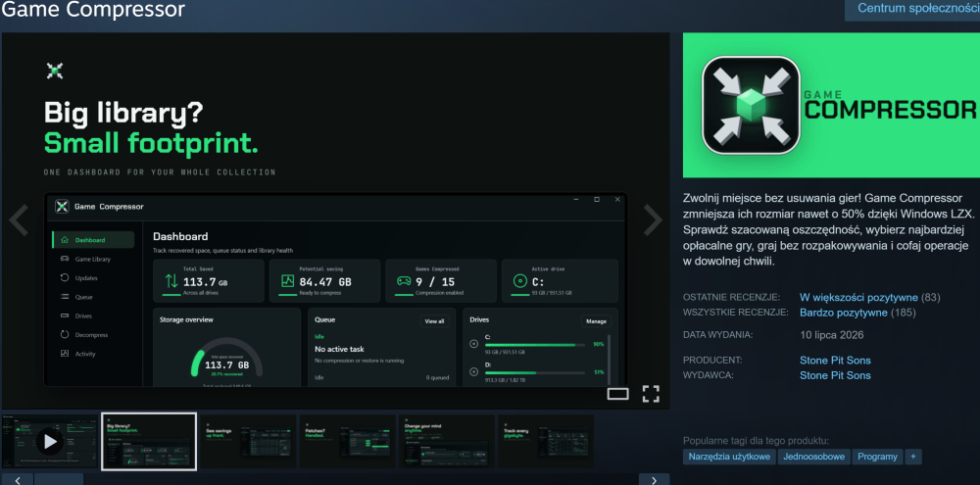
Task: Select the 'Change your mind anytime' thumbnail
Action: click(x=447, y=441)
